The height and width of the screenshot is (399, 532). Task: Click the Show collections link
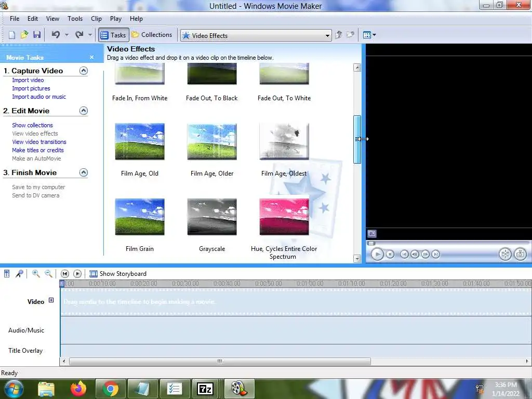[32, 125]
